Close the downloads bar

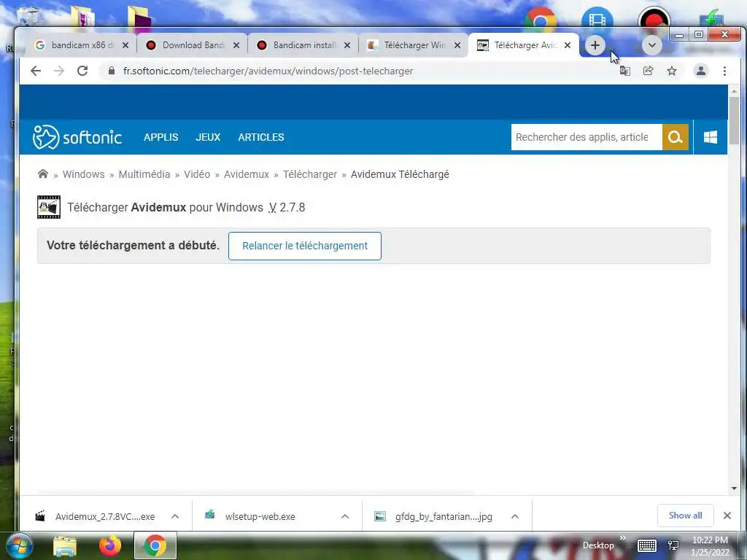[x=727, y=516]
